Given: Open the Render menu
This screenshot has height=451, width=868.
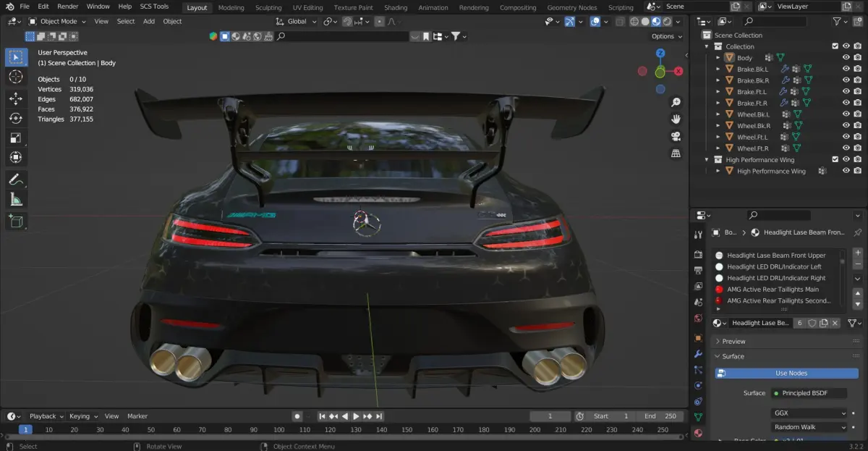Looking at the screenshot, I should click(68, 7).
